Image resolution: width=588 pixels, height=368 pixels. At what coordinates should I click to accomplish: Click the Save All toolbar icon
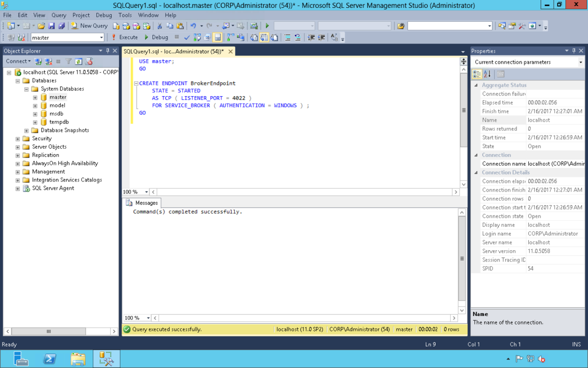pos(61,26)
